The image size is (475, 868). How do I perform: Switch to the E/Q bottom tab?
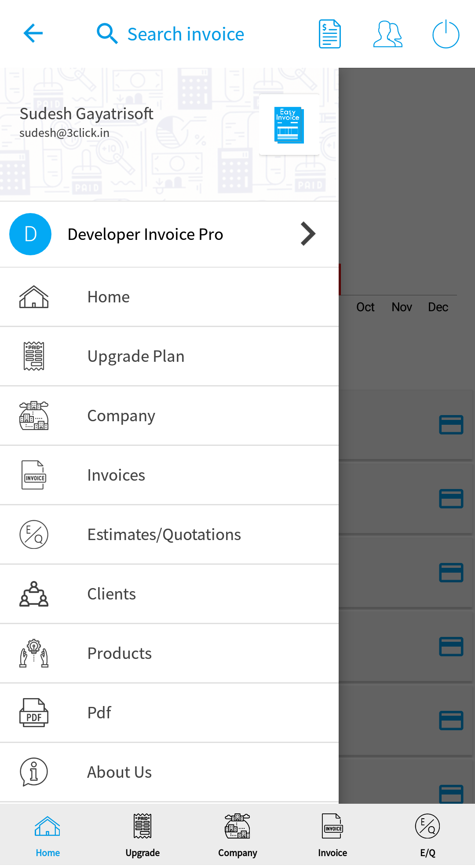tap(427, 835)
